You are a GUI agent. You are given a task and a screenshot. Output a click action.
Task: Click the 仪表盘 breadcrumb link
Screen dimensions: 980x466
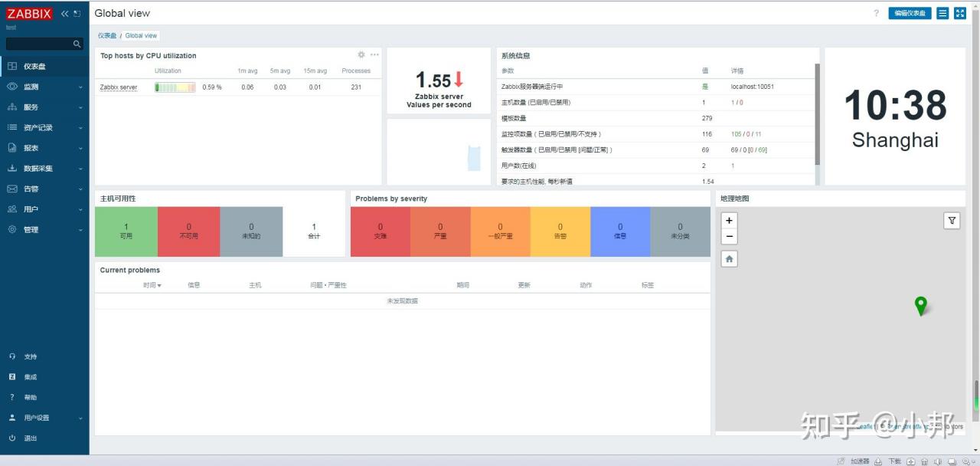point(107,35)
